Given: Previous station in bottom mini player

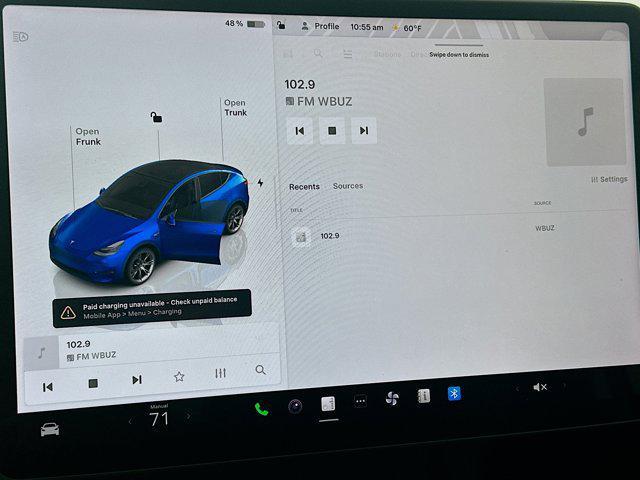Looking at the screenshot, I should point(47,387).
